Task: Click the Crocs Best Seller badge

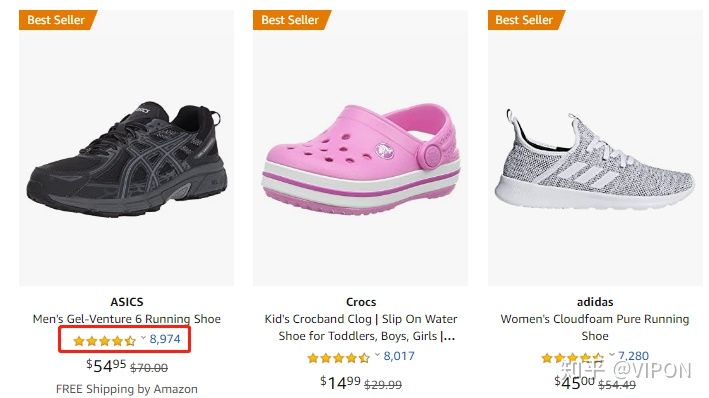Action: [x=292, y=20]
